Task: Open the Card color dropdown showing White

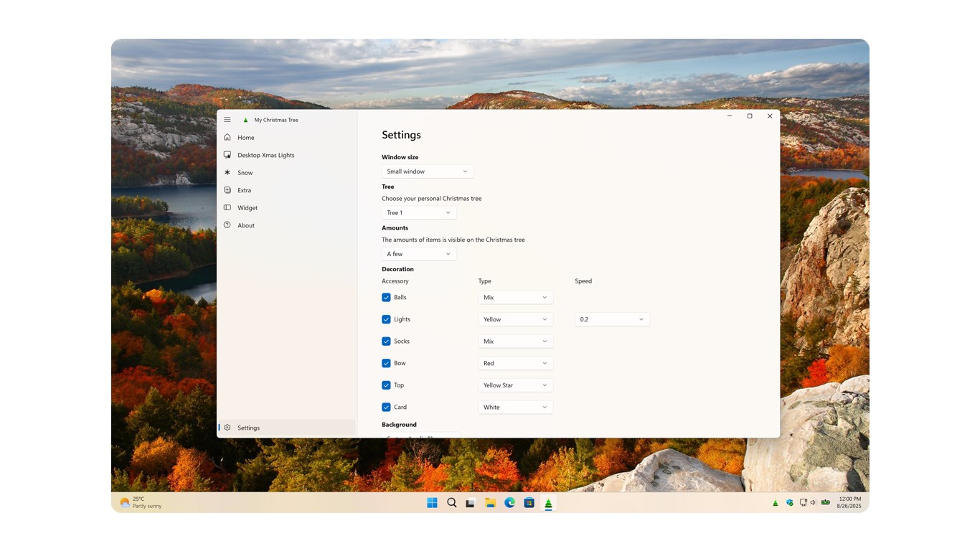Action: point(515,407)
